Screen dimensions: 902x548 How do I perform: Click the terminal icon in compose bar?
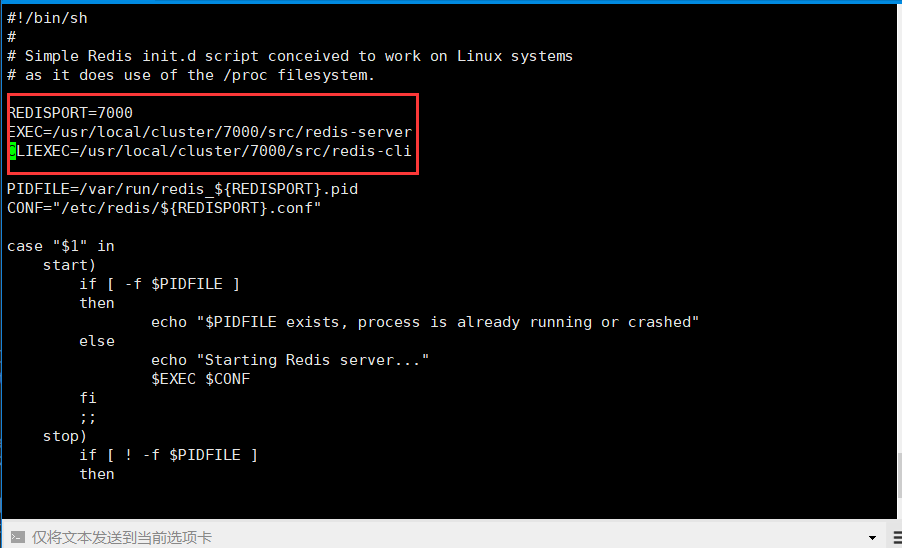[18, 537]
